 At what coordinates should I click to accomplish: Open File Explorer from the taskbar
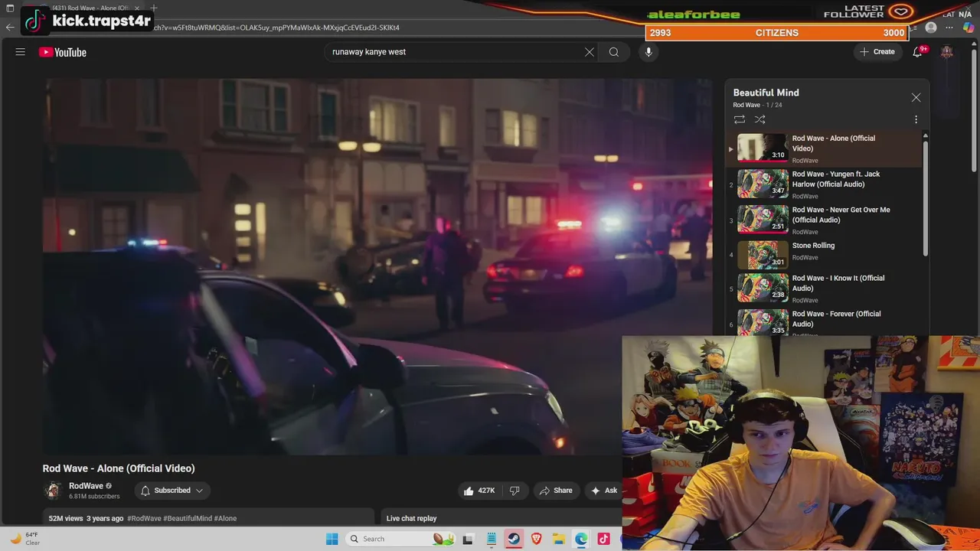click(559, 539)
